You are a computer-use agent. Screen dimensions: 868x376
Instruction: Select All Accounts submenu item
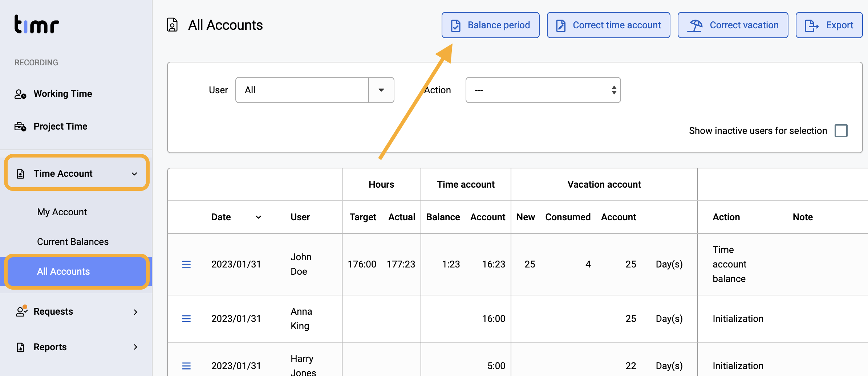77,271
